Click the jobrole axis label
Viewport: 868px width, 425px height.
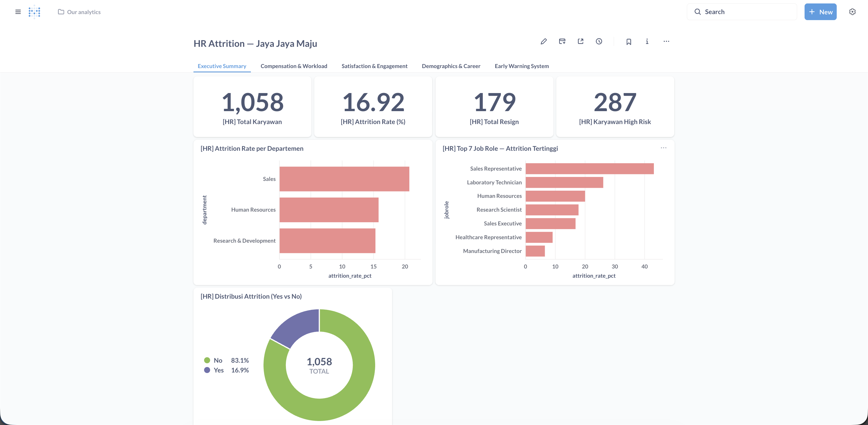click(x=446, y=210)
